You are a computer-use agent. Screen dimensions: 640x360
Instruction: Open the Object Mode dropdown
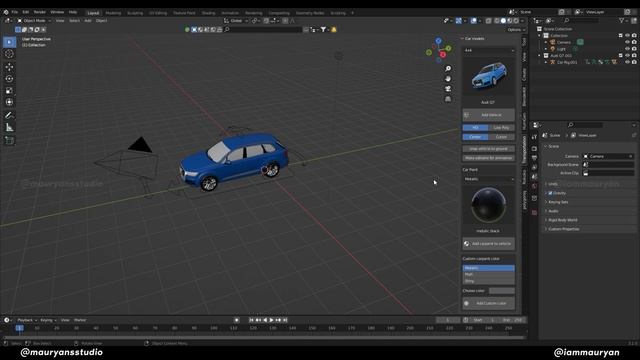[x=34, y=20]
